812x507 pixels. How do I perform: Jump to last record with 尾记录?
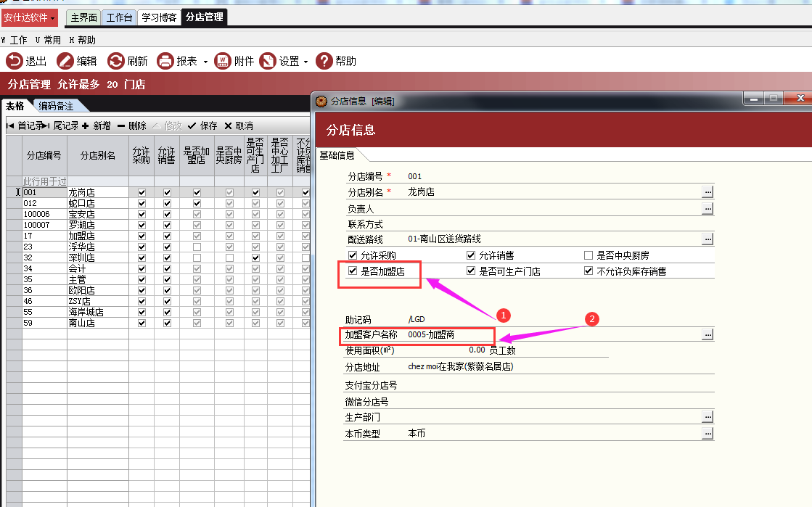[60, 126]
